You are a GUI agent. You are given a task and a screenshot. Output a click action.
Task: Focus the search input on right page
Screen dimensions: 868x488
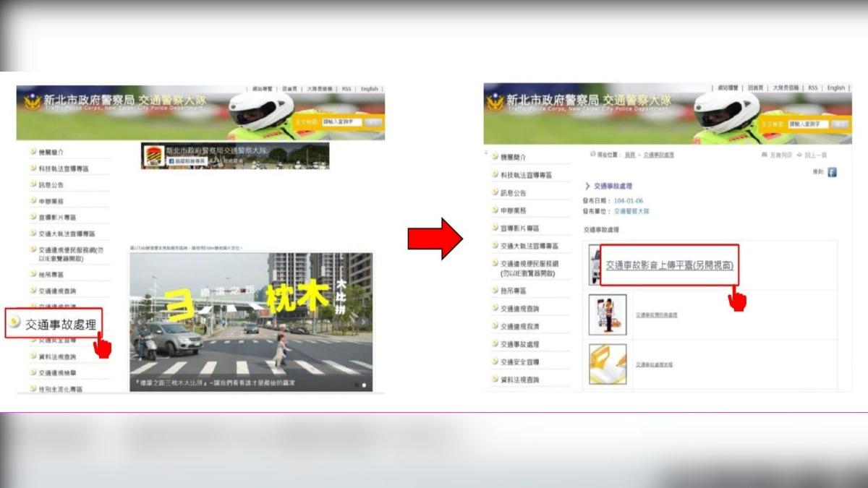click(x=808, y=124)
